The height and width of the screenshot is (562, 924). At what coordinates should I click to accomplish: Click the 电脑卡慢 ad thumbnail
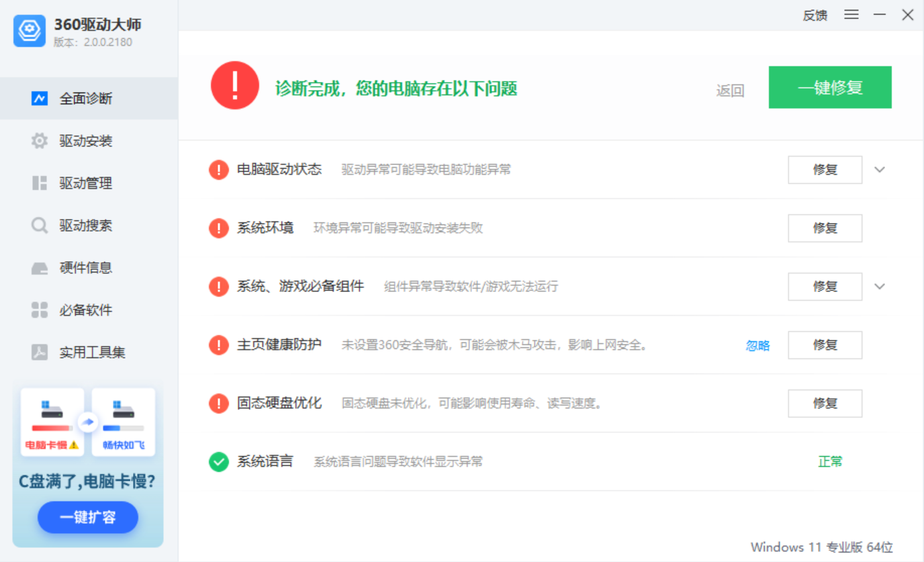(x=52, y=422)
